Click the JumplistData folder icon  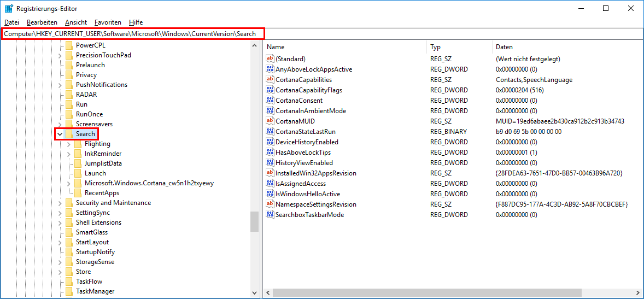click(x=78, y=163)
